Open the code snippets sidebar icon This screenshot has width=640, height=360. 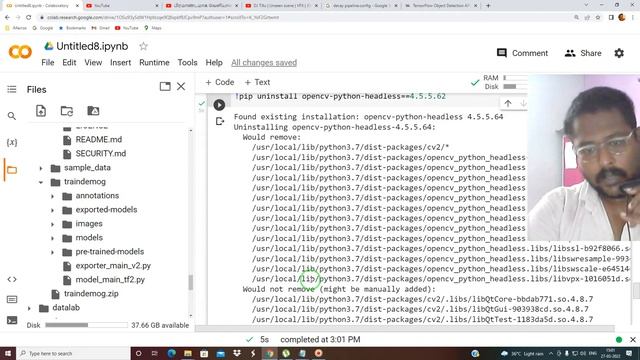click(x=12, y=280)
